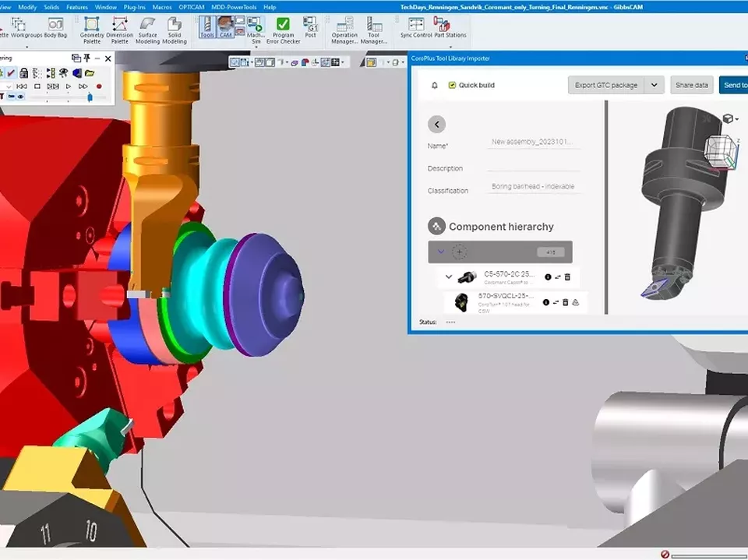This screenshot has width=748, height=560.
Task: Click the Component hierarchy icon
Action: (436, 226)
